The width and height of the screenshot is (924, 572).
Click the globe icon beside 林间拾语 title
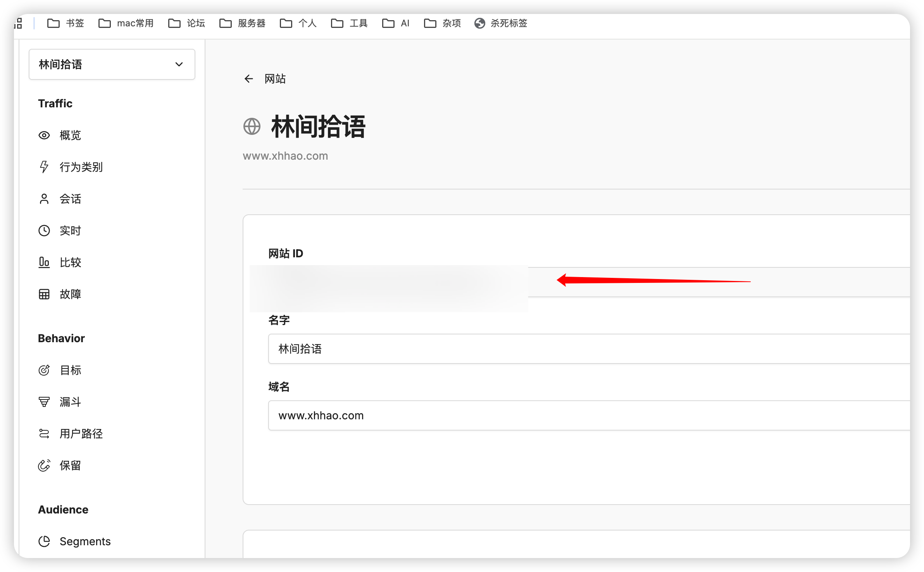(251, 126)
